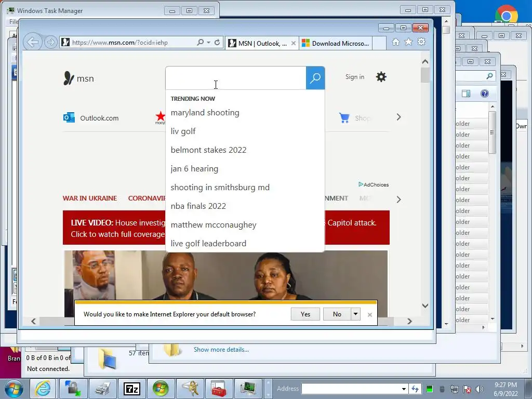The height and width of the screenshot is (399, 532).
Task: Click the Internet Explorer Forward arrow button
Action: pos(50,43)
